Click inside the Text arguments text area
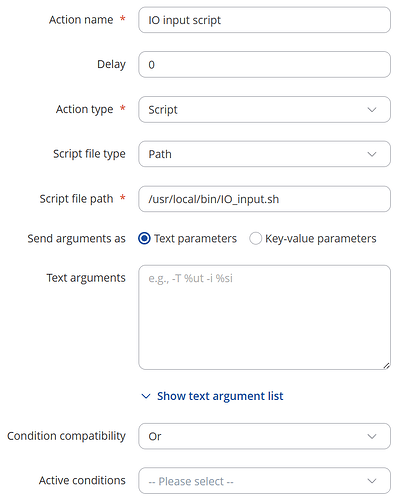The image size is (396, 500). point(264,317)
